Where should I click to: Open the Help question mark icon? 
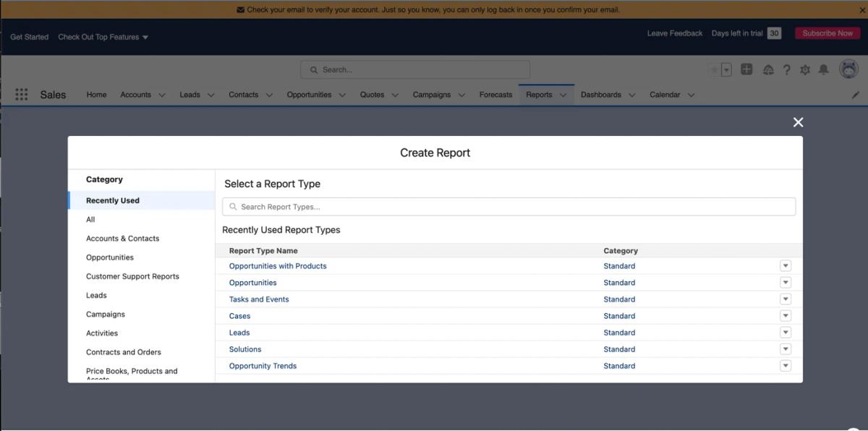pos(787,70)
